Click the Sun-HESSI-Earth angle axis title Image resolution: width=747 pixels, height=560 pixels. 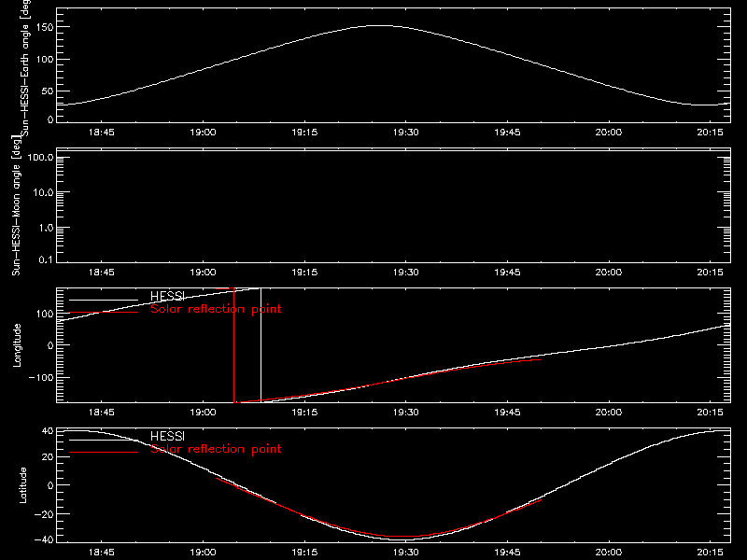click(25, 67)
